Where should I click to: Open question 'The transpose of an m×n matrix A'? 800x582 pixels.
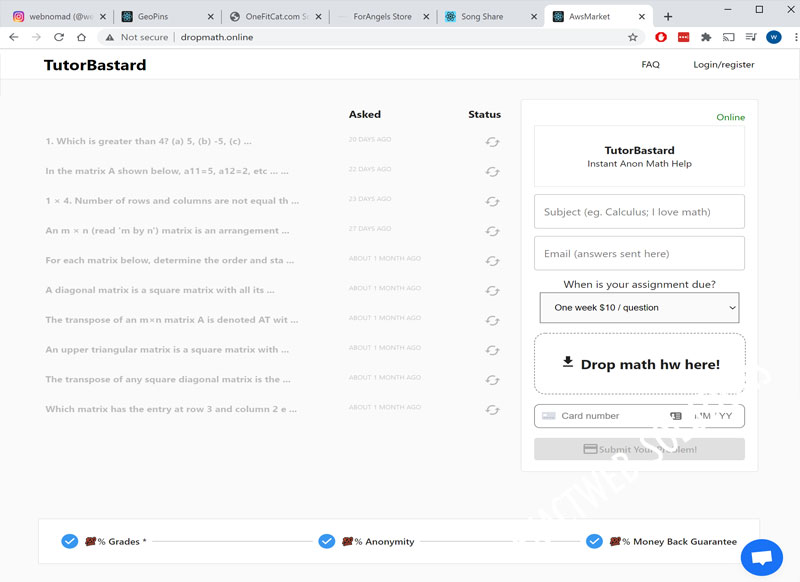point(172,320)
